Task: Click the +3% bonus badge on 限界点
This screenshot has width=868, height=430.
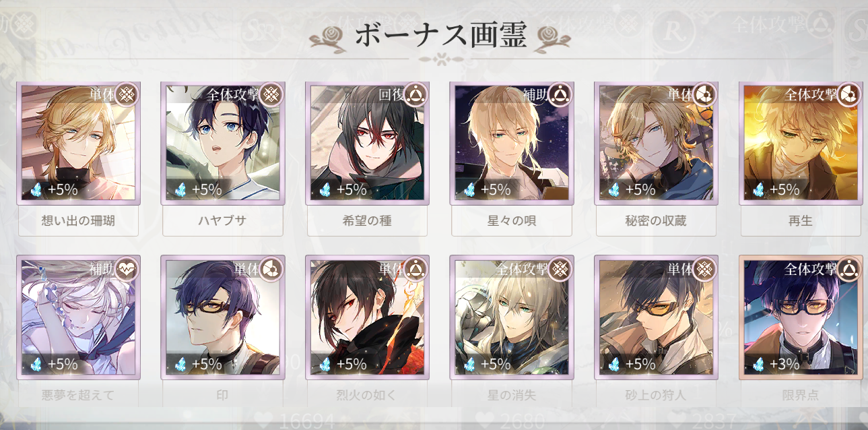Action: coord(776,364)
